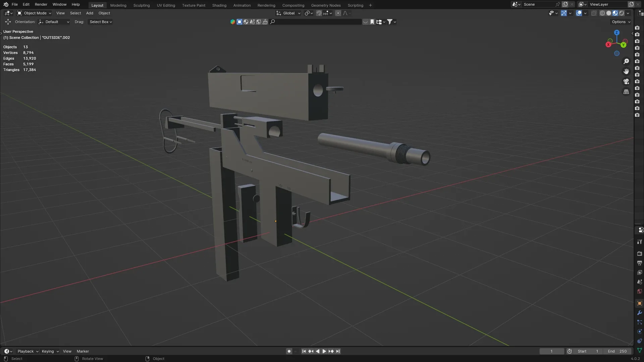Viewport: 644px width, 362px height.
Task: Switch perspective/orthographic grid icon
Action: pos(626,92)
